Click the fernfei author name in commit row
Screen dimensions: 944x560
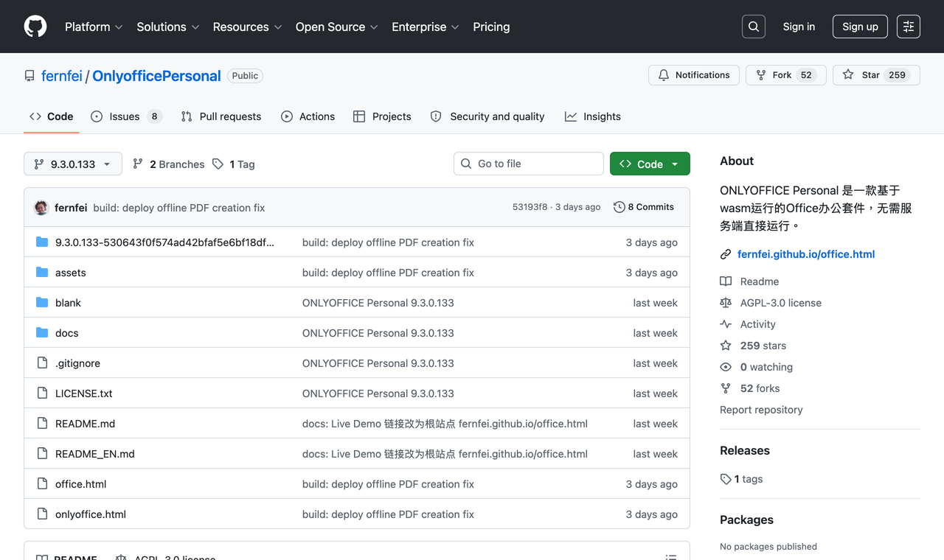point(71,208)
